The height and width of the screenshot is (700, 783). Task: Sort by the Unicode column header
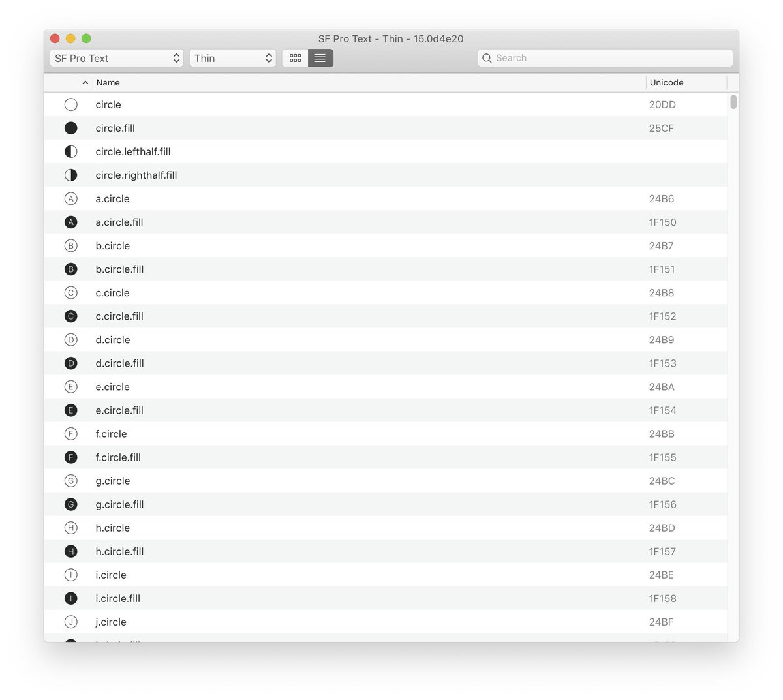(x=666, y=82)
